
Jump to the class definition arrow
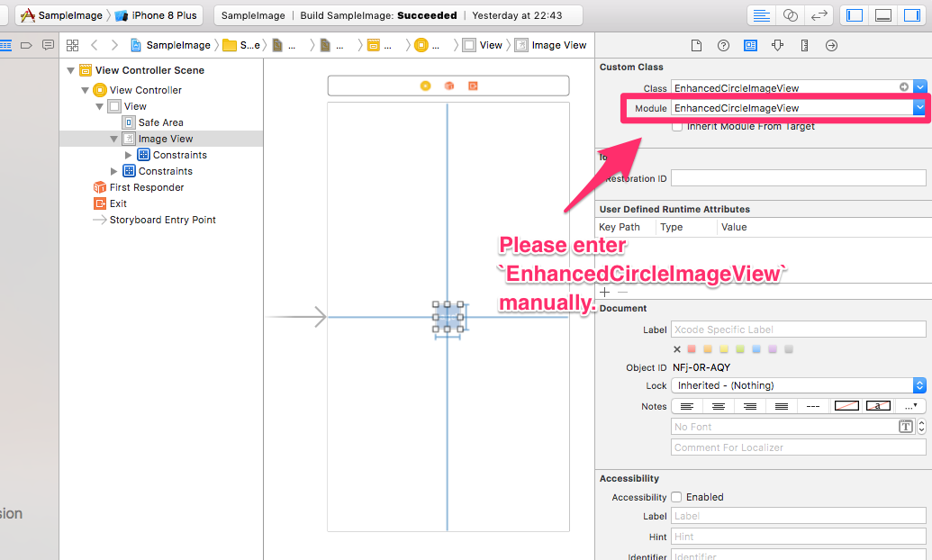(x=904, y=87)
